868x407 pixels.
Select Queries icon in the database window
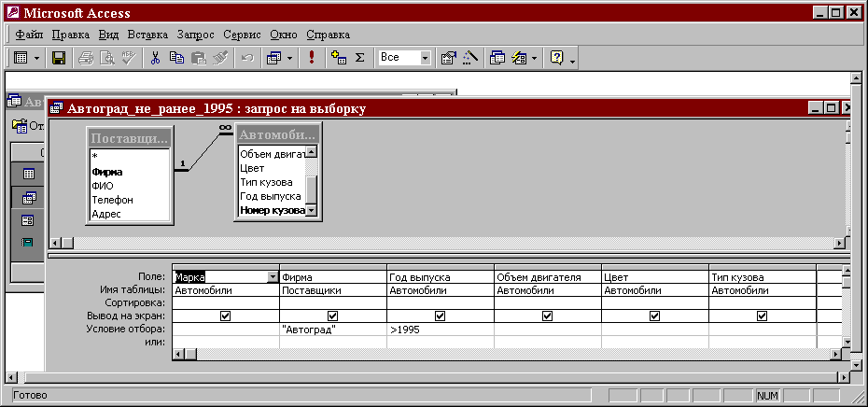click(x=29, y=197)
